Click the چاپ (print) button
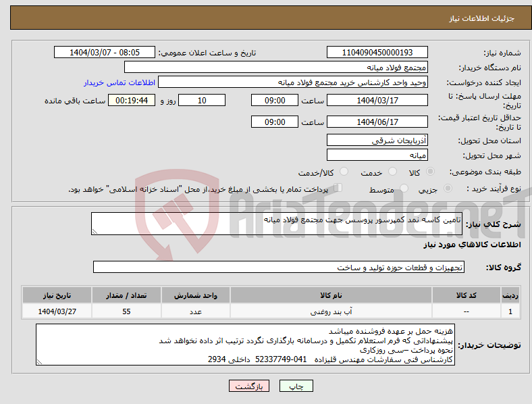 coord(296,386)
